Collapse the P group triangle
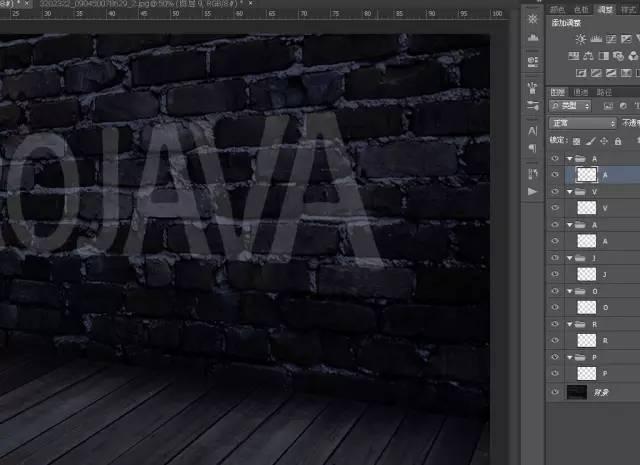 570,357
